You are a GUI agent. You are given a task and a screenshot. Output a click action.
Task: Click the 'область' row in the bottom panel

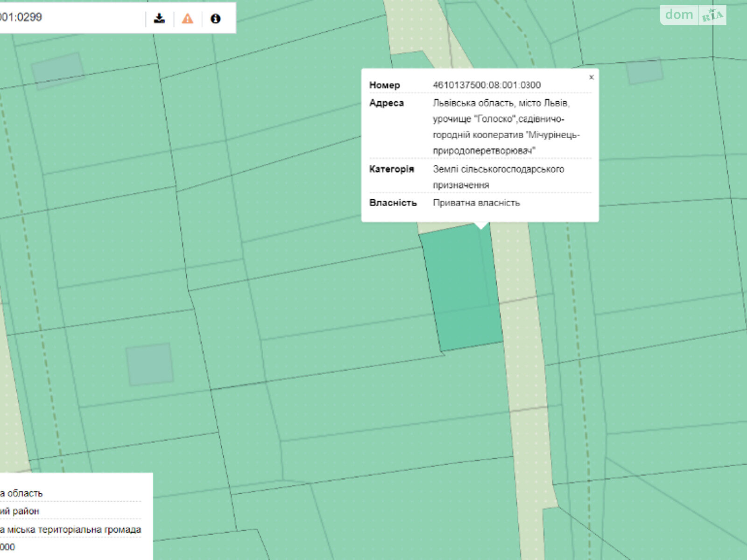[21, 493]
